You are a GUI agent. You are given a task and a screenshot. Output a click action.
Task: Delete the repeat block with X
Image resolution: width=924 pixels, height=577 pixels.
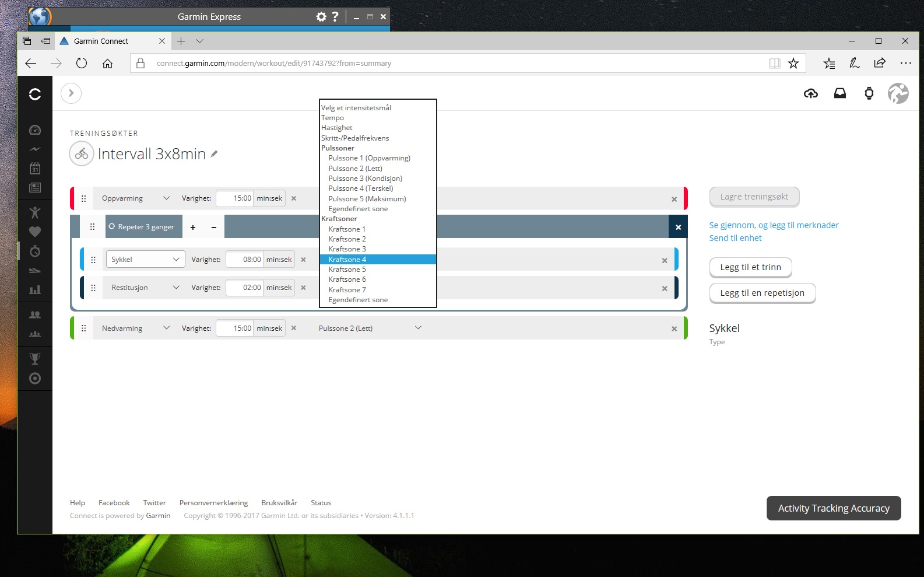(678, 227)
